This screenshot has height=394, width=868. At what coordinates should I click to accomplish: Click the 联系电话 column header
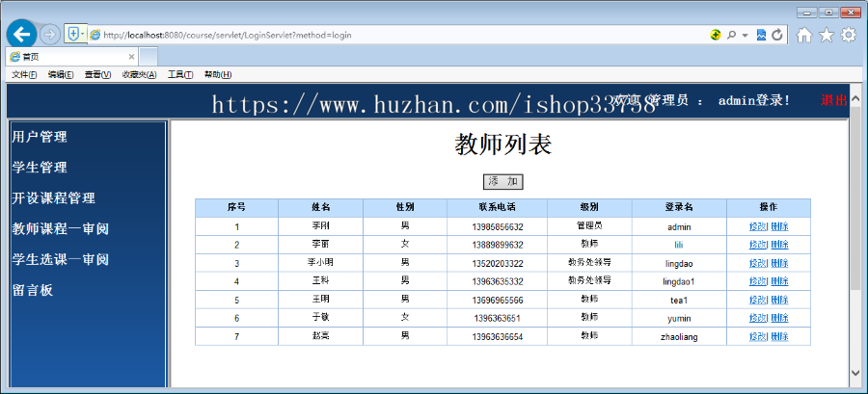pyautogui.click(x=497, y=207)
